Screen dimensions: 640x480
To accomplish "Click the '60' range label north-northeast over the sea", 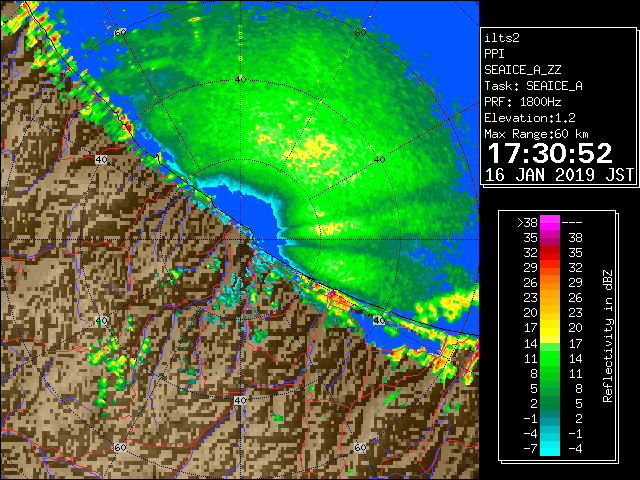I will 360,32.
